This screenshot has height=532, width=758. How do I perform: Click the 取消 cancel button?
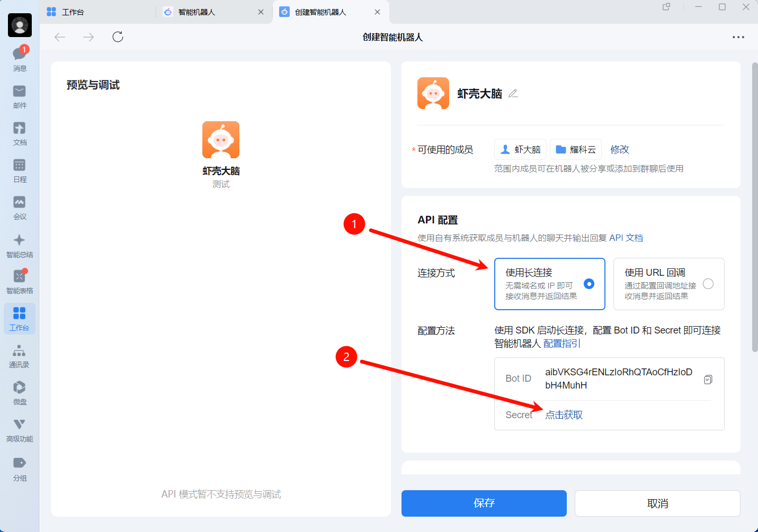(x=657, y=503)
